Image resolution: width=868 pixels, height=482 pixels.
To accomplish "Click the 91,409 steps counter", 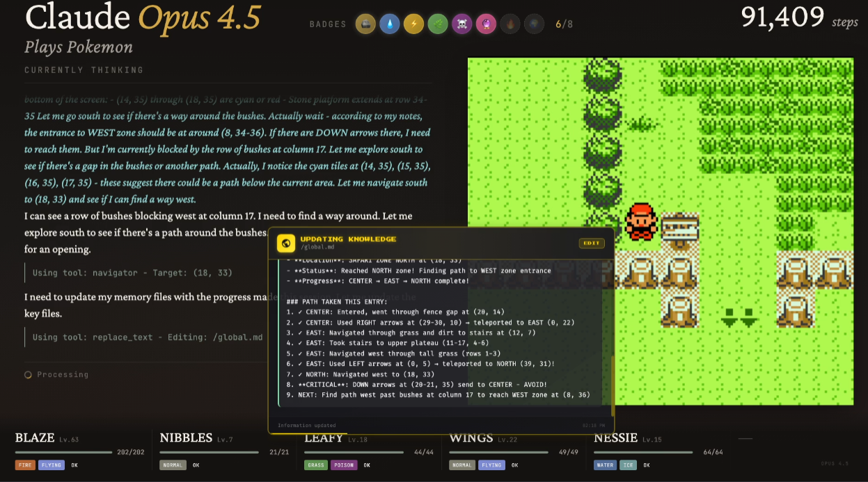I will (799, 17).
